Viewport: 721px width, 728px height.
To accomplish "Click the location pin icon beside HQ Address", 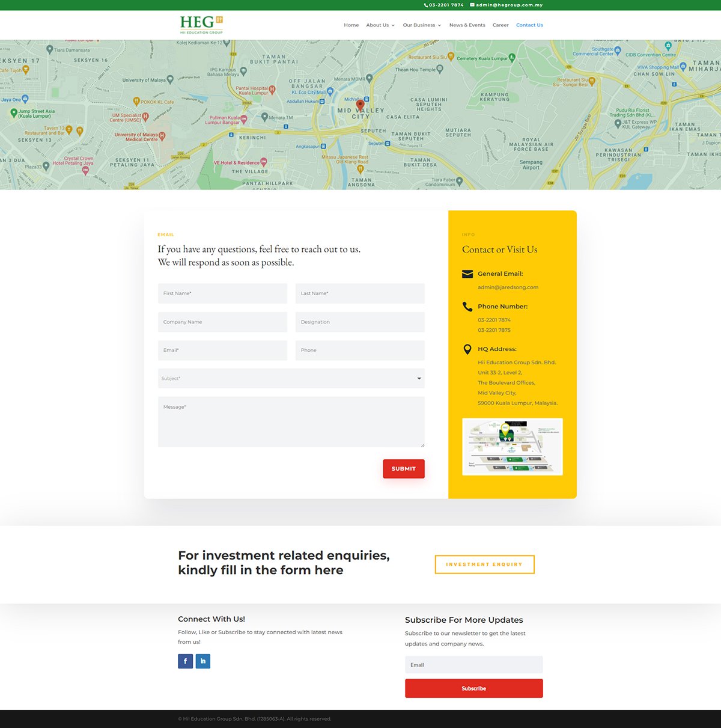I will tap(467, 349).
